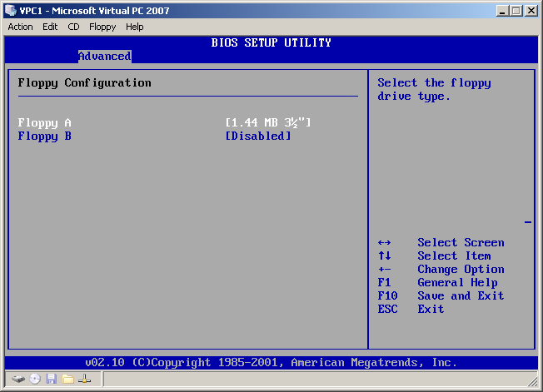Click the hard disk status icon
Viewport: 543px width, 392px height.
(x=18, y=380)
